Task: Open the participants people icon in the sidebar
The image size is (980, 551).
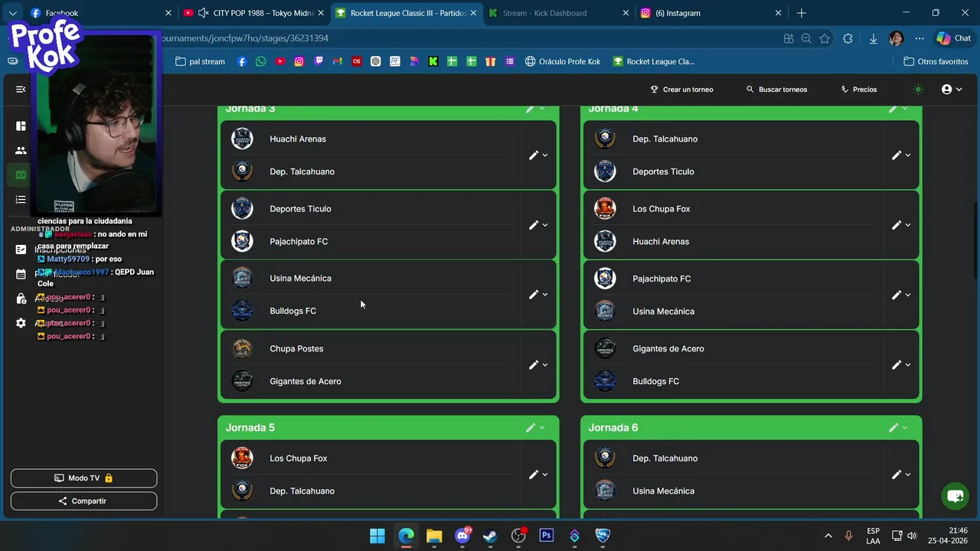Action: click(21, 151)
